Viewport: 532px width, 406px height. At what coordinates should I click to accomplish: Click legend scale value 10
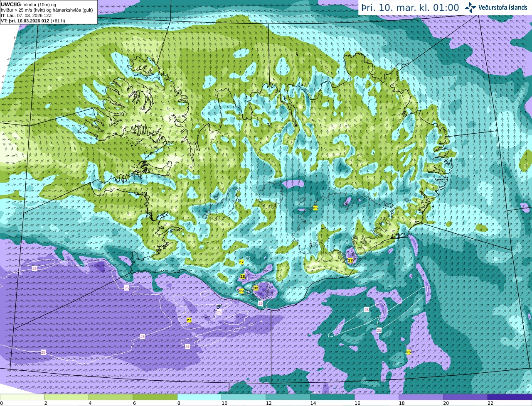(224, 403)
